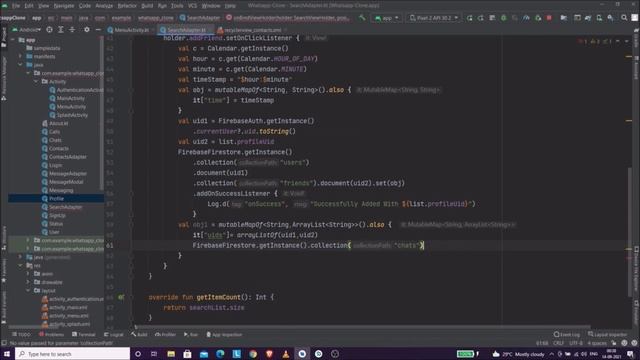Select SearchAdapter in project tree
The image size is (640, 360).
click(65, 207)
